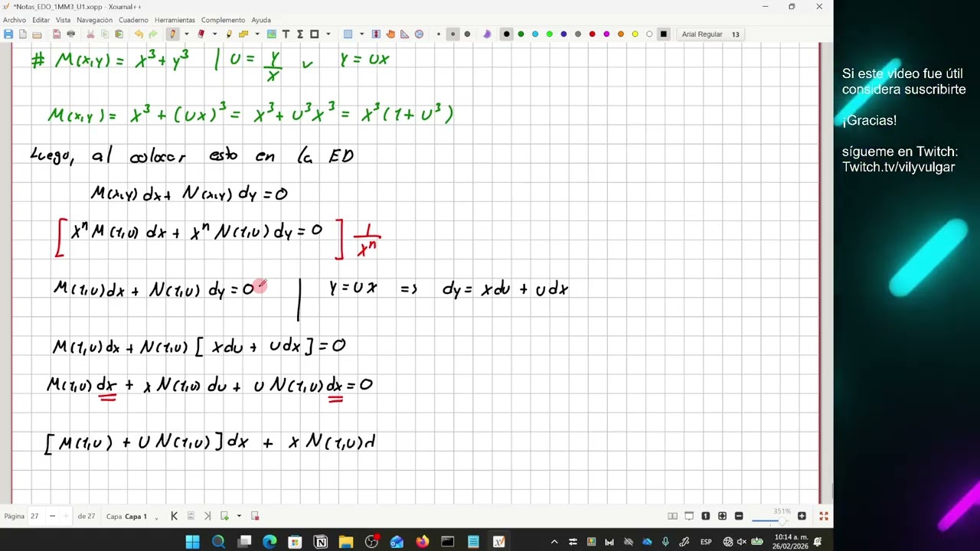Activate the vertical space tool
Viewport: 980px width, 551px height.
click(376, 34)
